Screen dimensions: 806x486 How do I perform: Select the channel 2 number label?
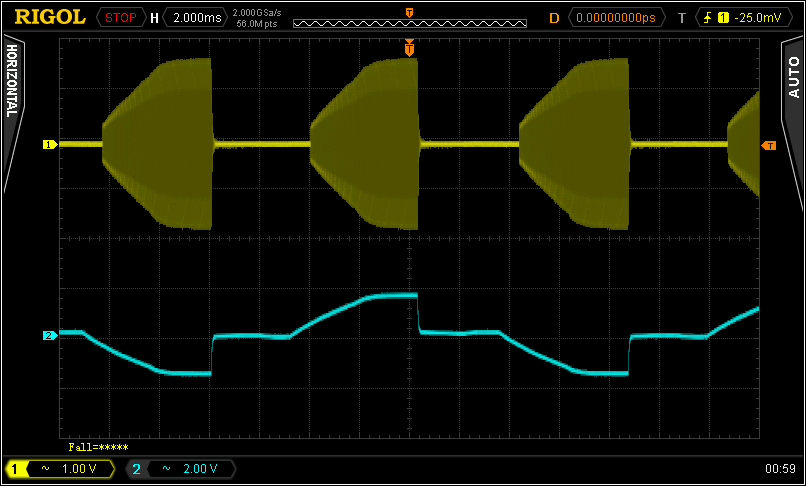[x=136, y=469]
